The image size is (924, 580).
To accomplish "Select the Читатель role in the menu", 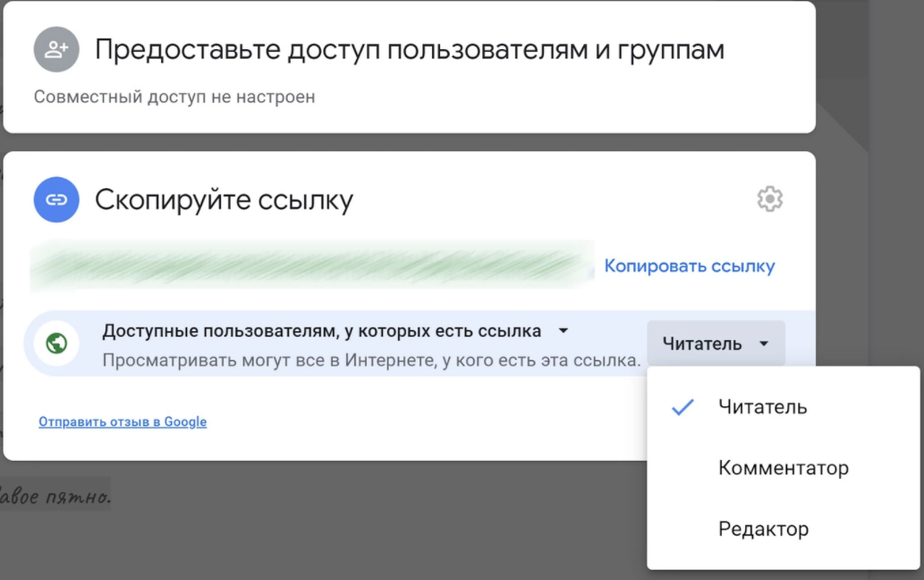I will pos(762,407).
